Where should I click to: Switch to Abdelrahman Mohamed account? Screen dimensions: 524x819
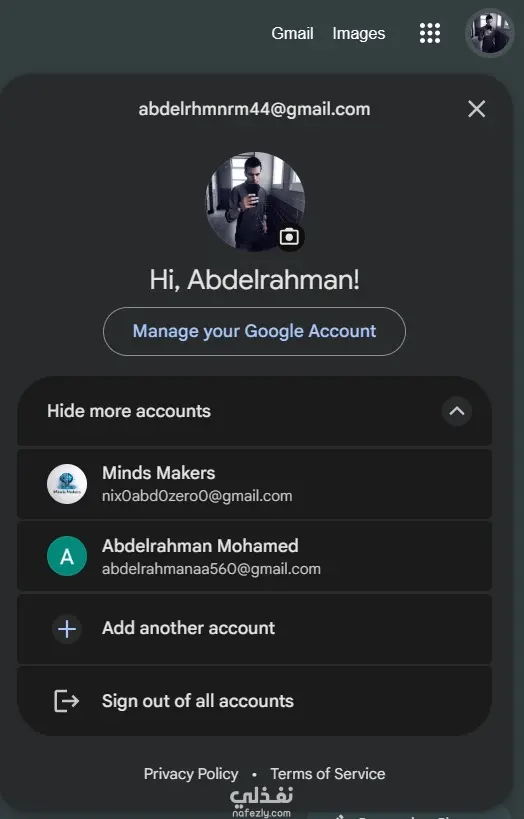point(254,556)
